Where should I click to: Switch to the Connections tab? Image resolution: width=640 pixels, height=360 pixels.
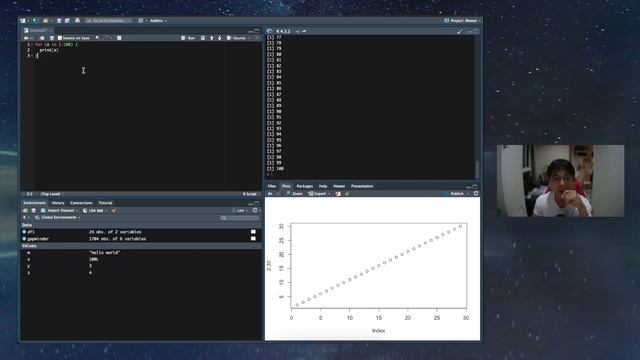pos(81,203)
